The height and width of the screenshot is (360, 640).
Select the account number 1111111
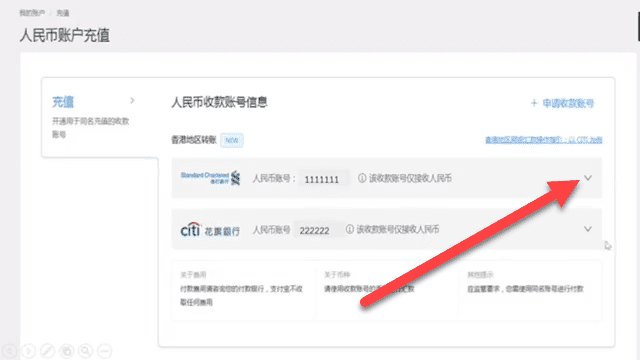click(322, 179)
